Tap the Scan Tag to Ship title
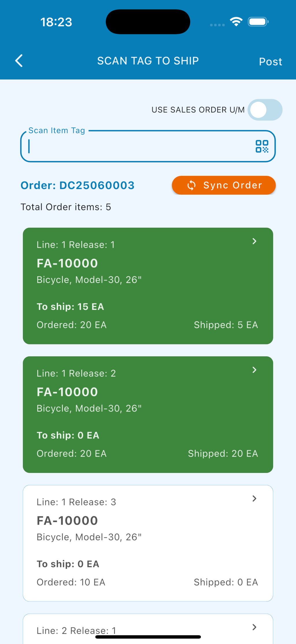 148,61
